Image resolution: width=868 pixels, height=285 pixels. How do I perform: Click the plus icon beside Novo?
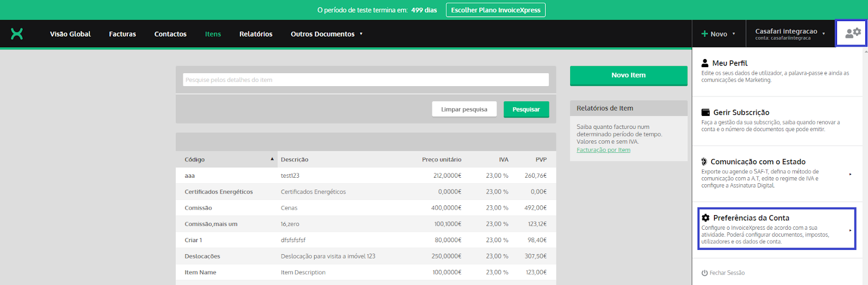tap(704, 34)
